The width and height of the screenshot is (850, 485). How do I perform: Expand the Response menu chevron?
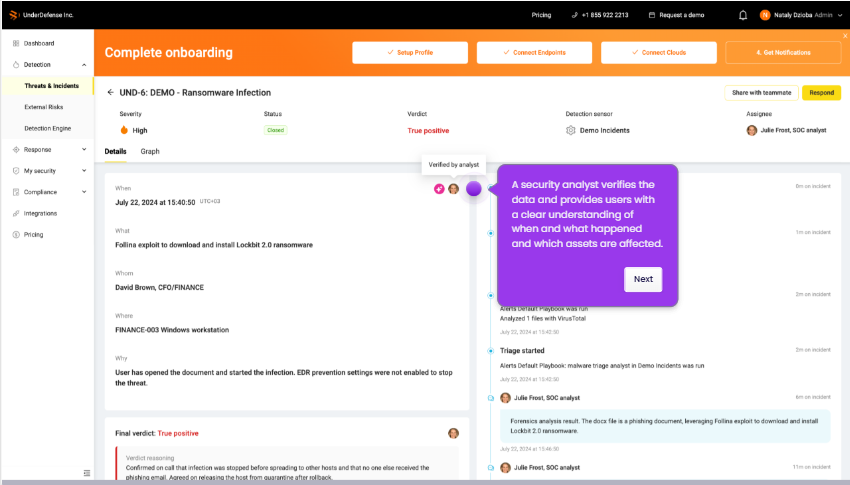[84, 150]
